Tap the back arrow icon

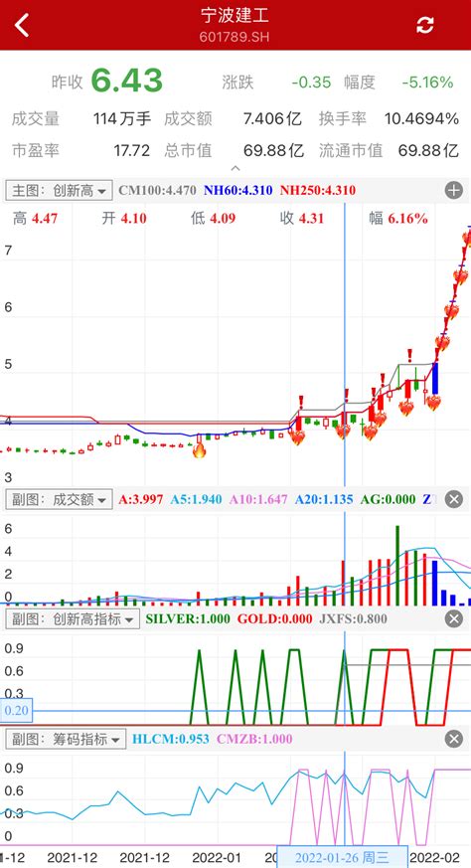point(22,26)
